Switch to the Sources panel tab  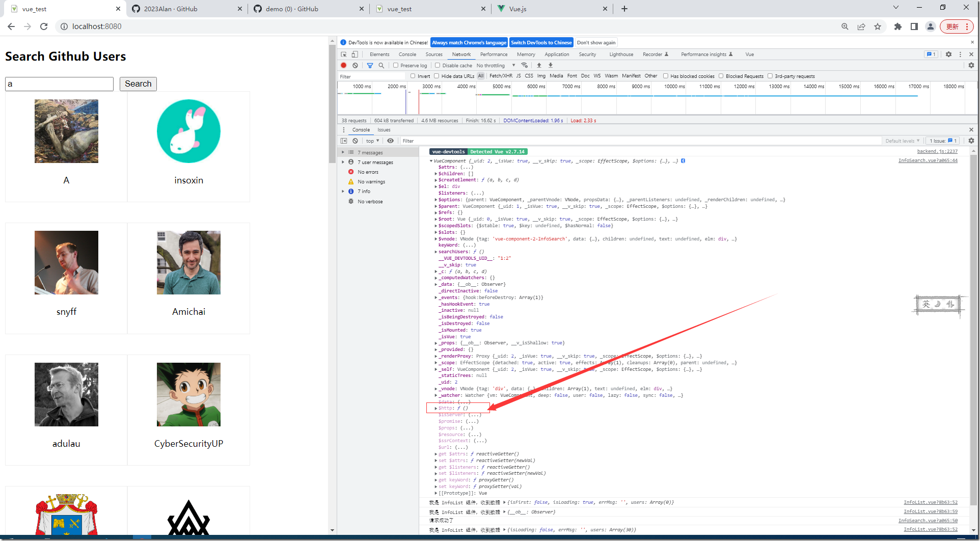[x=434, y=54]
